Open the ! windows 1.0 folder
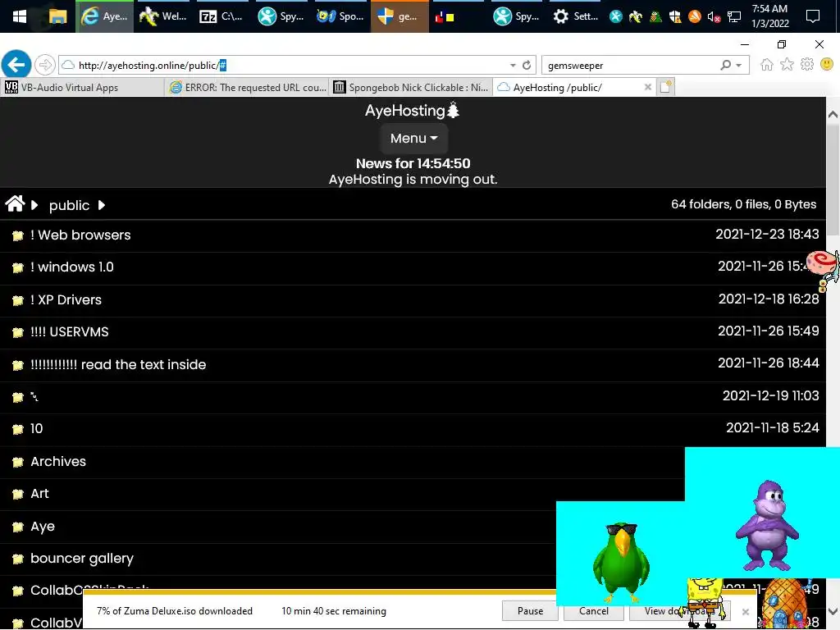This screenshot has height=630, width=840. click(72, 267)
